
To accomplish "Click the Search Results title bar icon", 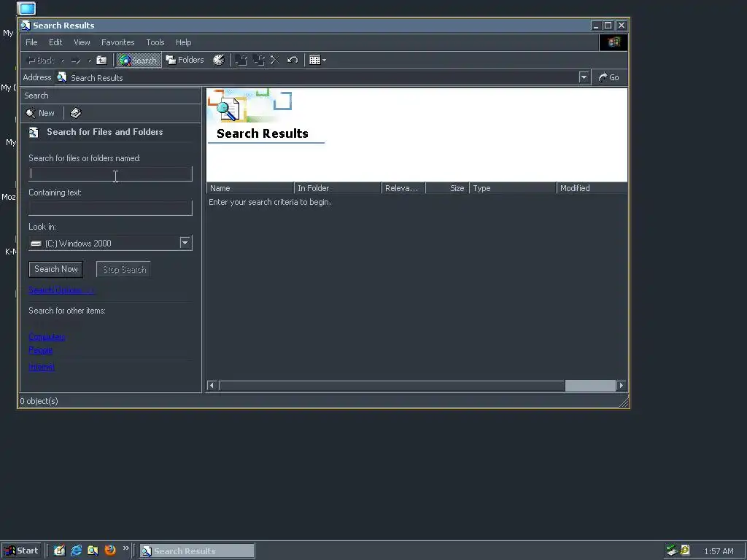I will coord(26,26).
